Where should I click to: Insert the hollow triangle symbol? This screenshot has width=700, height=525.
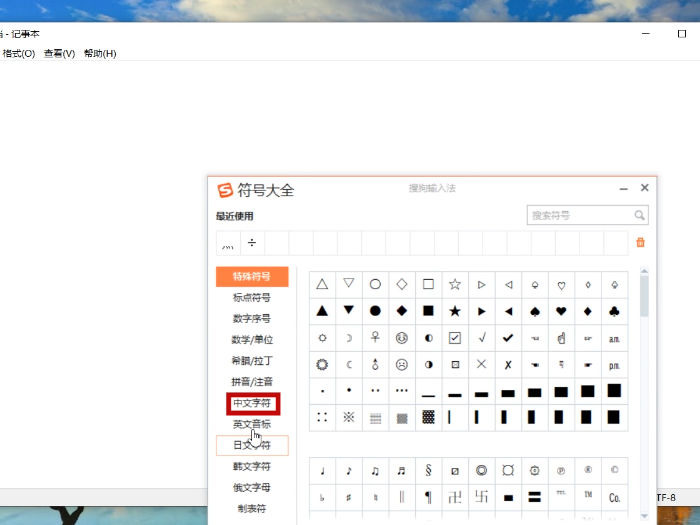(322, 284)
